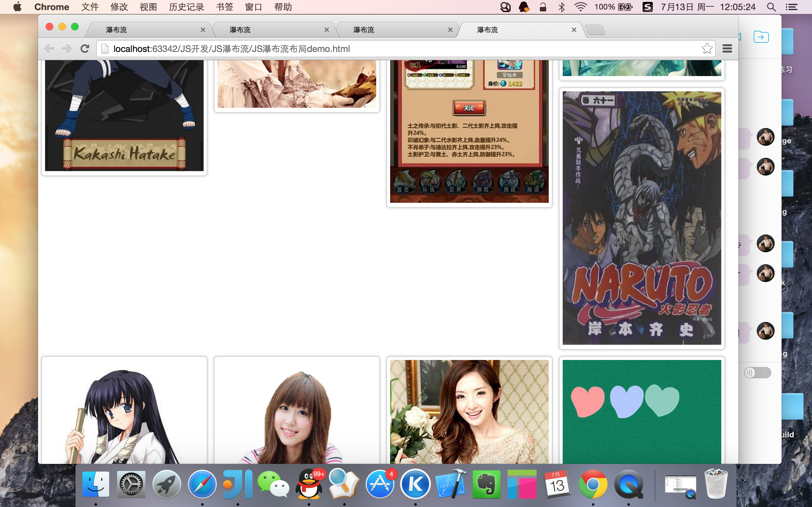
Task: Open the Chrome hamburger menu
Action: (727, 48)
